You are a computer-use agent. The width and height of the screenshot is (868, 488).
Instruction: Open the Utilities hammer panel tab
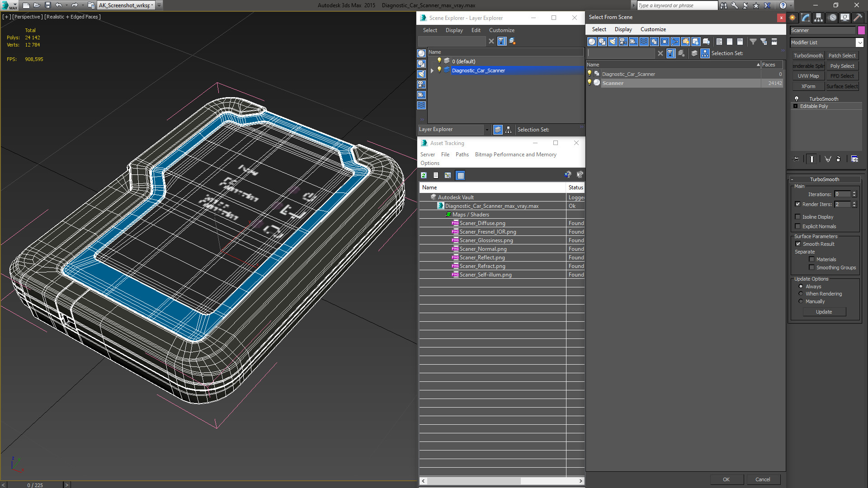point(858,18)
